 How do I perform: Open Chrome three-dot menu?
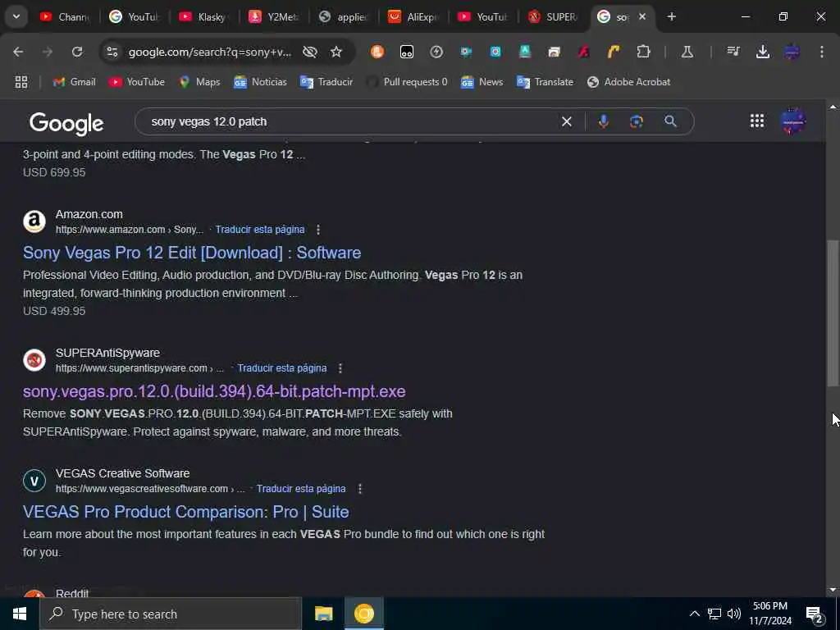coord(821,52)
